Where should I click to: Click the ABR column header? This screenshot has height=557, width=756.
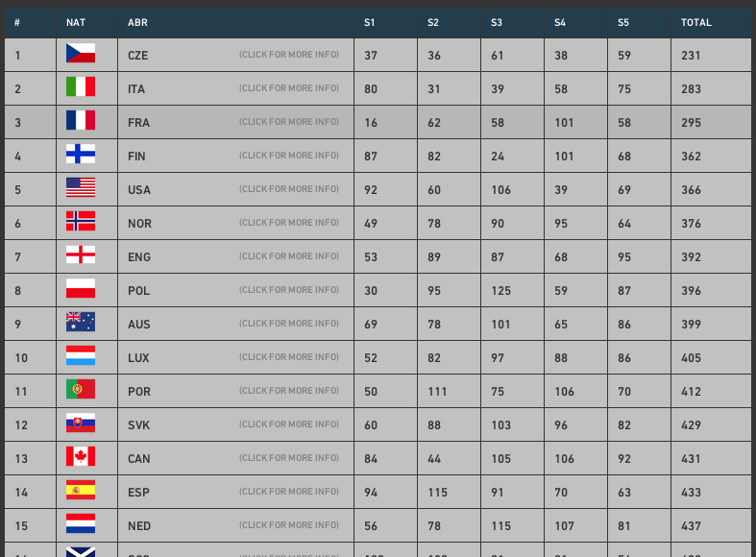[137, 23]
